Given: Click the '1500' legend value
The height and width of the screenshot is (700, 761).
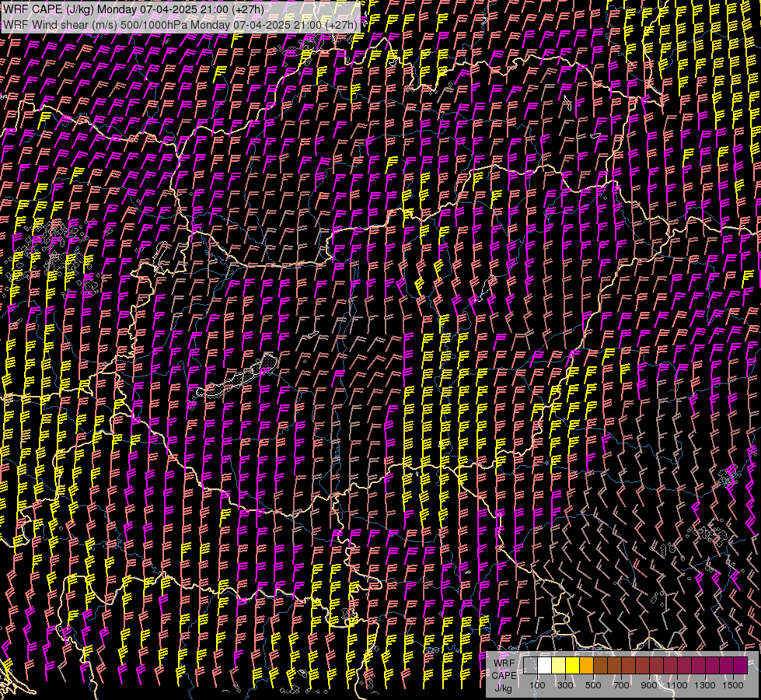Looking at the screenshot, I should point(733,685).
